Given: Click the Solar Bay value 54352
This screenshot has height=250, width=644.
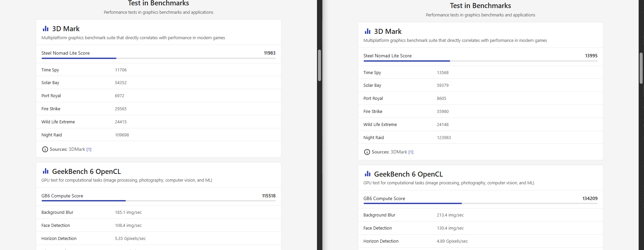Looking at the screenshot, I should point(121,83).
